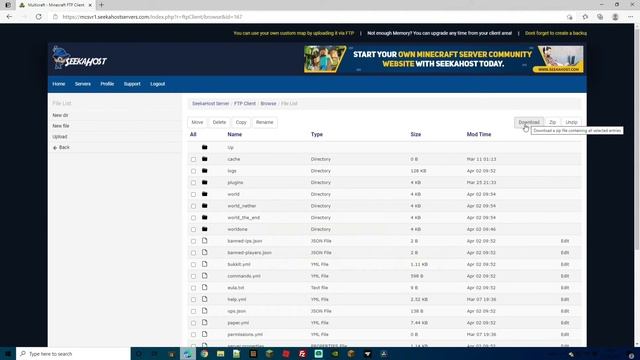Click Browse breadcrumb link
Viewport: 640px width, 360px height.
(x=268, y=103)
